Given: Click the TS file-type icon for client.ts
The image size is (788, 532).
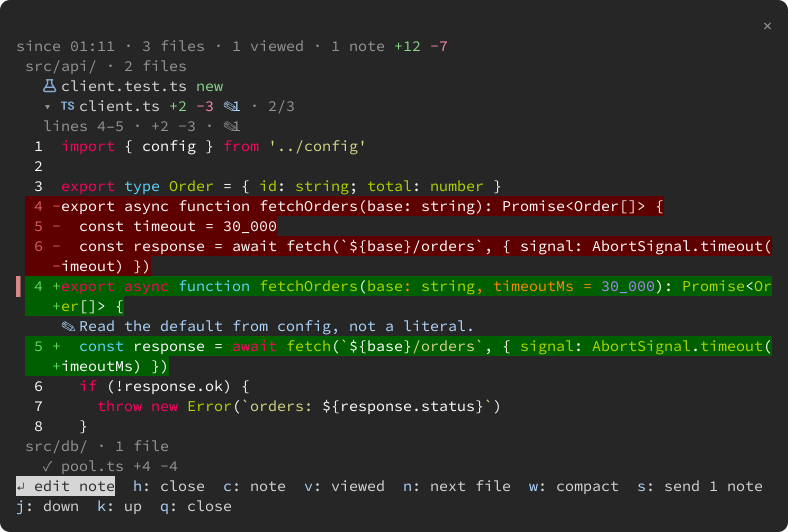Looking at the screenshot, I should click(67, 106).
